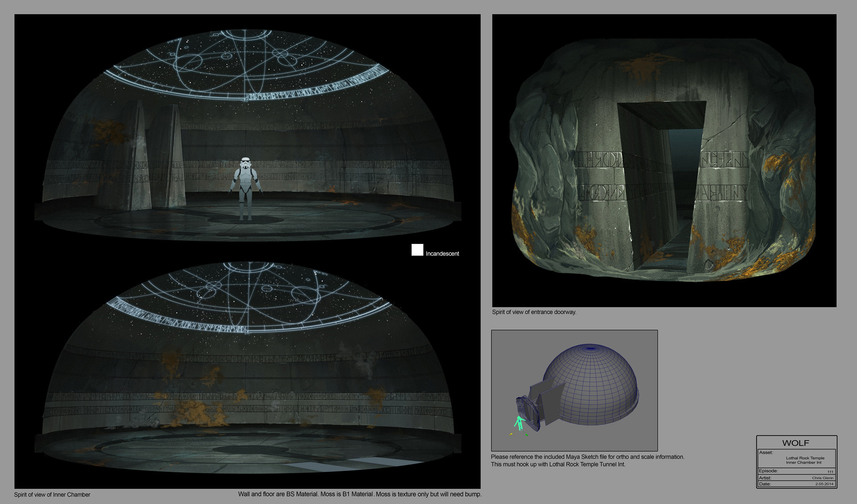Select the stormtrooper scale figure

(x=245, y=189)
